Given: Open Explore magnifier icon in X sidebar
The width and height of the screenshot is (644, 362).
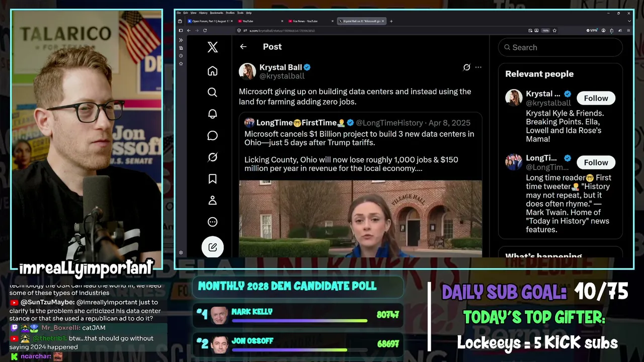Looking at the screenshot, I should 212,93.
